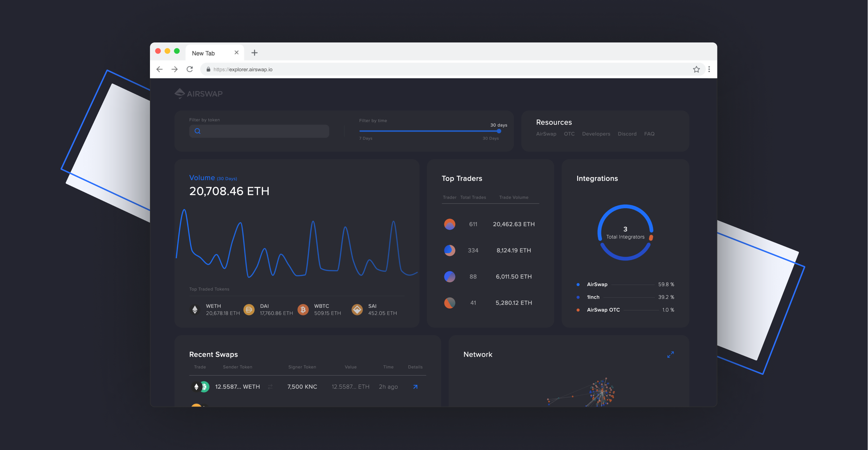
Task: Open the FAQ resource link
Action: tap(649, 134)
